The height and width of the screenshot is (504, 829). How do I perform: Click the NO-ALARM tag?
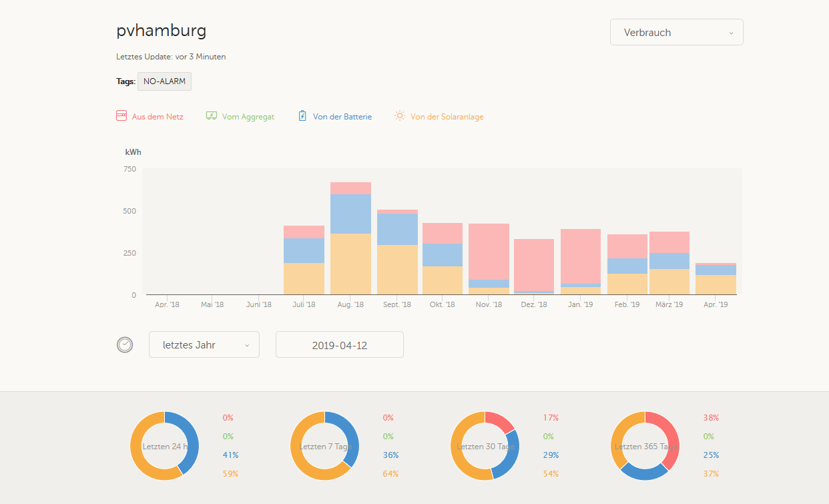click(164, 81)
